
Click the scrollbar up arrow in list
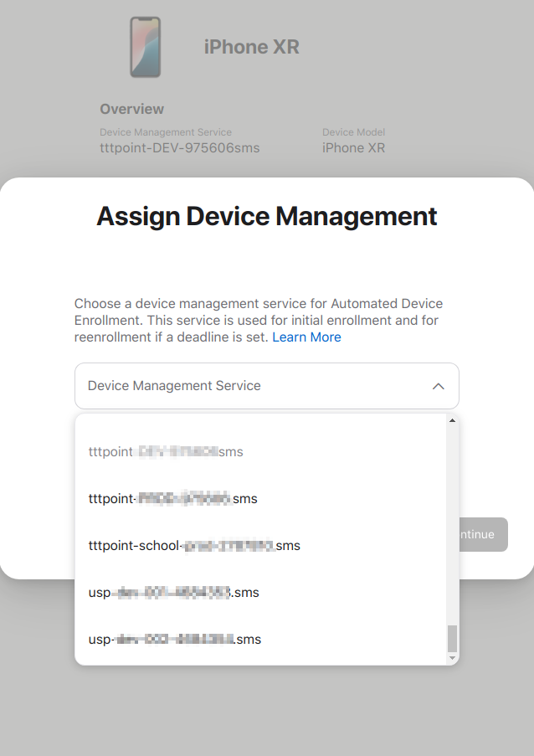click(x=453, y=420)
